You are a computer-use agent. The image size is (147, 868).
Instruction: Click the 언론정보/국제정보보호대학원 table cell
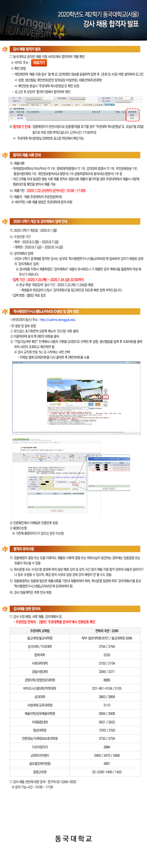tap(40, 738)
